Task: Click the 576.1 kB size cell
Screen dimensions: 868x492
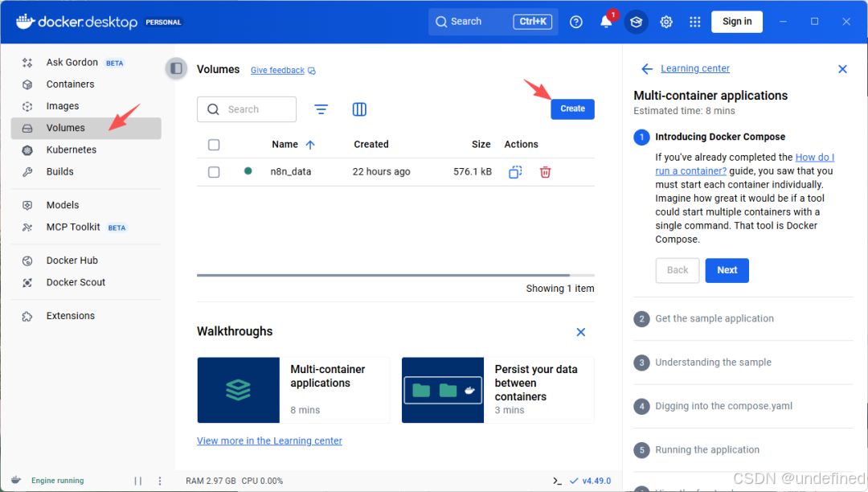Action: (473, 171)
